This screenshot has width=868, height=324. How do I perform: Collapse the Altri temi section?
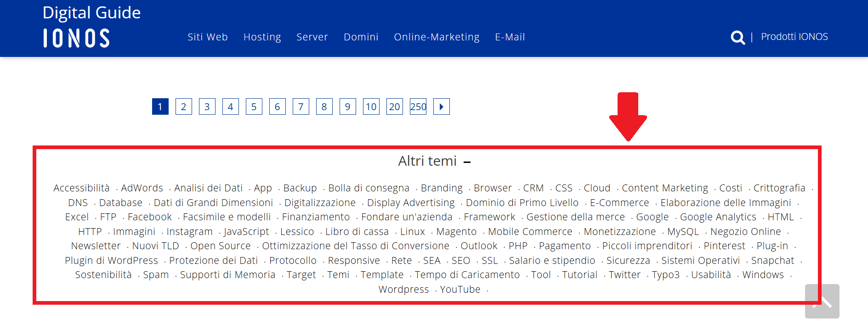(467, 162)
